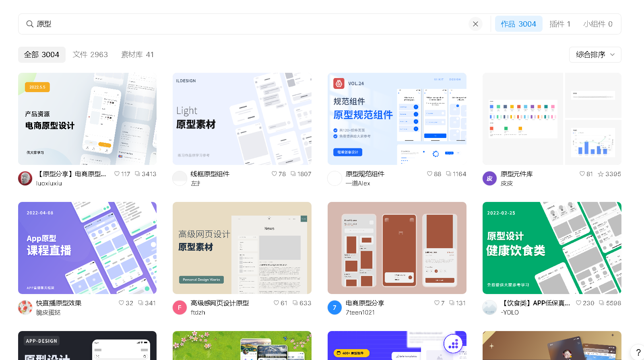Open the 健康饮食类 green thumbnail
Screen dimensions: 644x360
[552, 248]
